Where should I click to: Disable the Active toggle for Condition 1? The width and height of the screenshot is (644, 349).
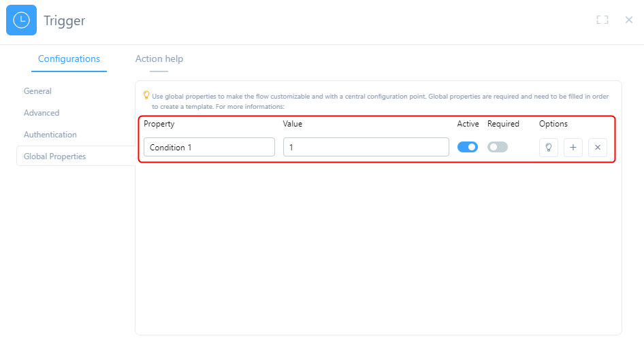tap(468, 147)
